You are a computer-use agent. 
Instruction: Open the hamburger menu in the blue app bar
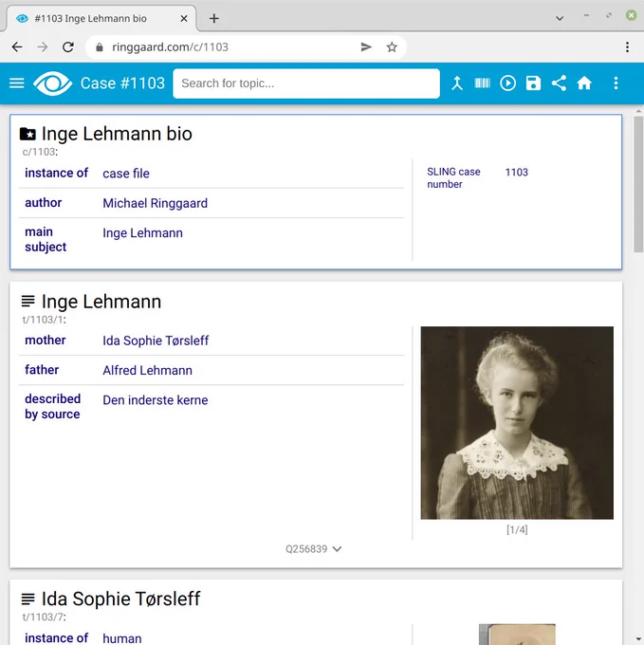(x=17, y=83)
